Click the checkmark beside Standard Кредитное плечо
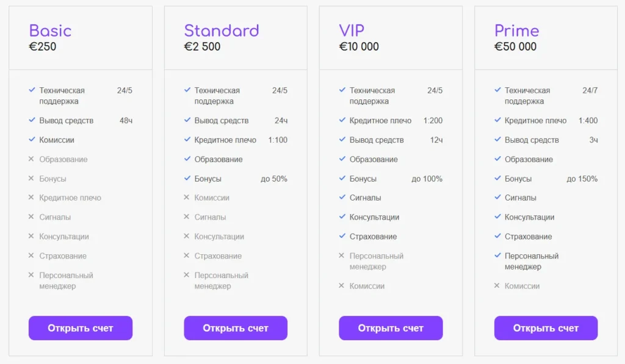The width and height of the screenshot is (625, 364). point(187,140)
